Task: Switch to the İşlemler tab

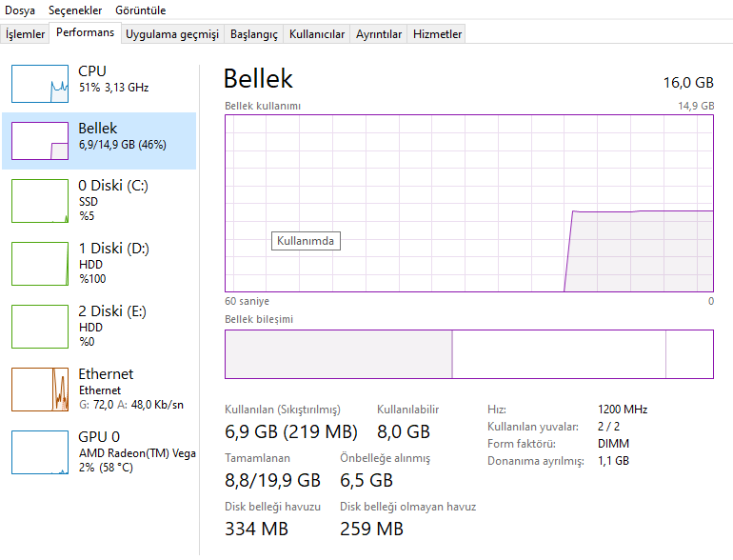Action: [26, 34]
